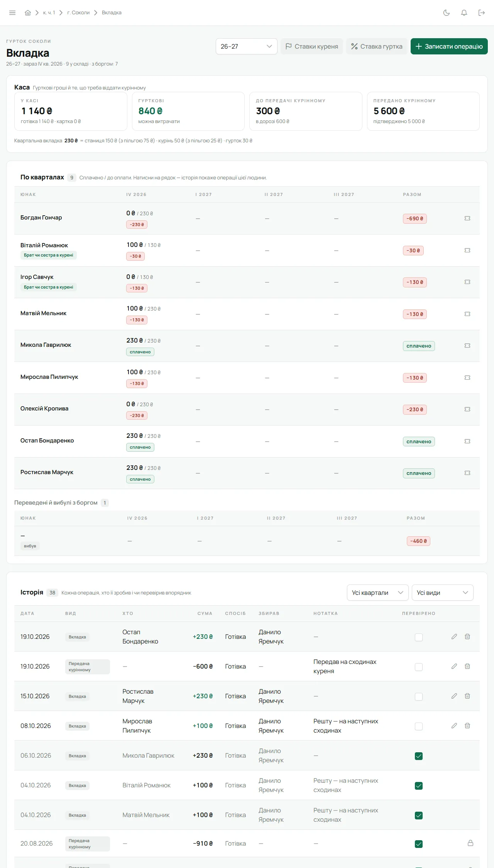Check verified box for Мирослав Пилипчук payment
The height and width of the screenshot is (868, 494).
click(x=419, y=726)
